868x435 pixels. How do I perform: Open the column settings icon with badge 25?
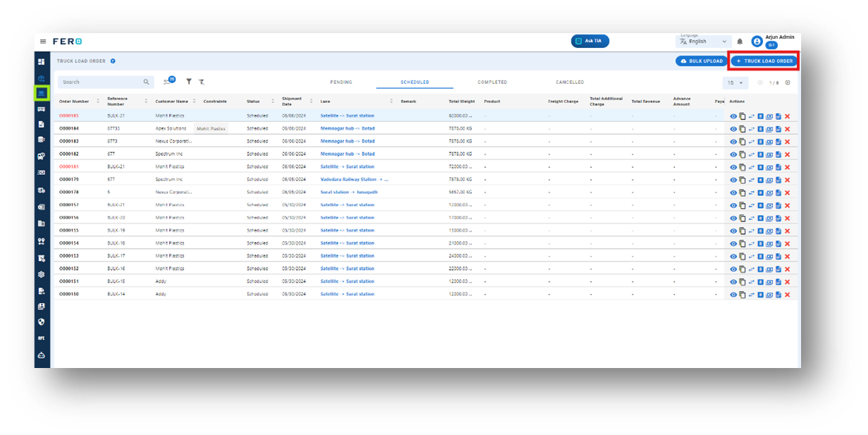point(168,81)
